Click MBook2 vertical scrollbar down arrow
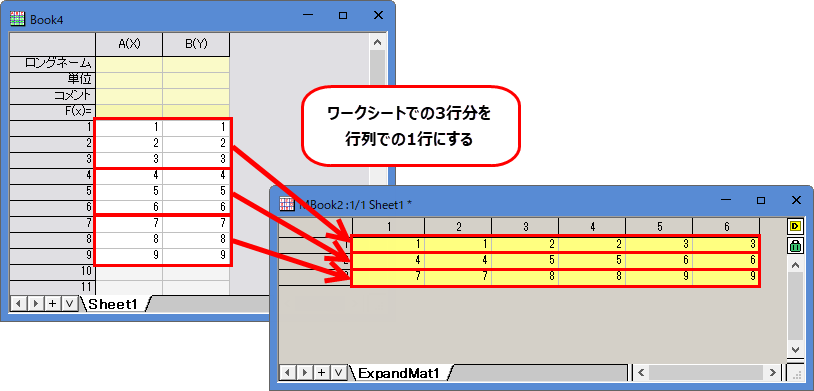The width and height of the screenshot is (814, 391). [795, 348]
